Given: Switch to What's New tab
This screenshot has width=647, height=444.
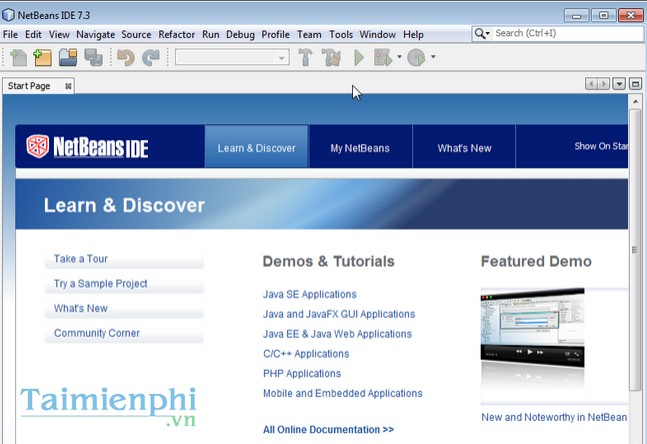Looking at the screenshot, I should point(464,146).
